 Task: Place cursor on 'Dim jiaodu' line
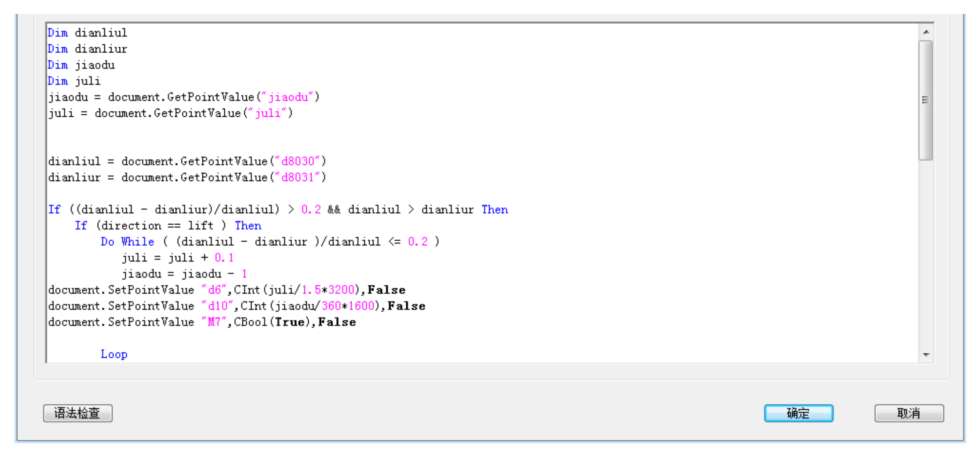81,65
